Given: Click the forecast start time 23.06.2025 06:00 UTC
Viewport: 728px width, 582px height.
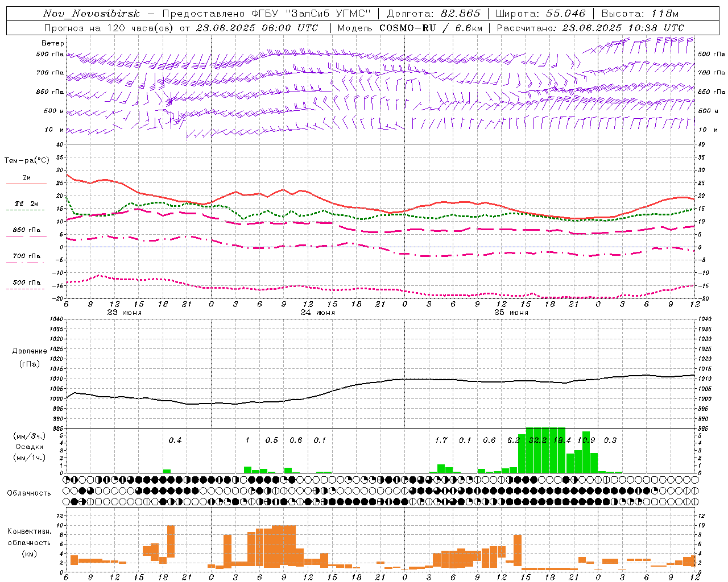Looking at the screenshot, I should tap(257, 28).
